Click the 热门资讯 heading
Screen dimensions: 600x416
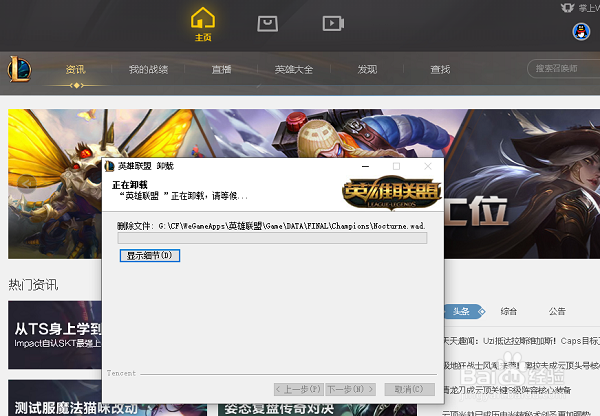[33, 285]
